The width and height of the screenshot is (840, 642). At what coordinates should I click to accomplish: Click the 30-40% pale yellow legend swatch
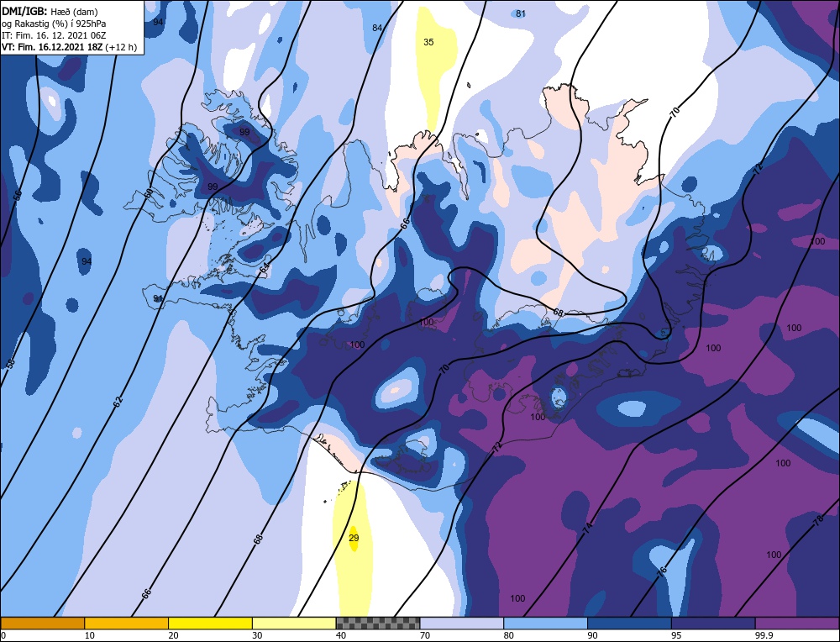click(x=294, y=623)
